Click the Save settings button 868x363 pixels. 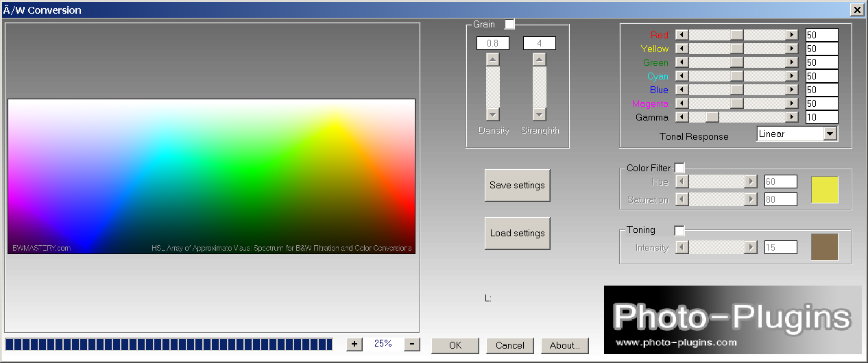517,185
